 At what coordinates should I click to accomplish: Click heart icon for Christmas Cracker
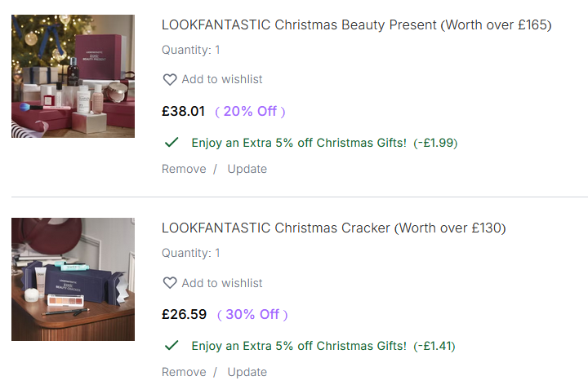[x=170, y=283]
